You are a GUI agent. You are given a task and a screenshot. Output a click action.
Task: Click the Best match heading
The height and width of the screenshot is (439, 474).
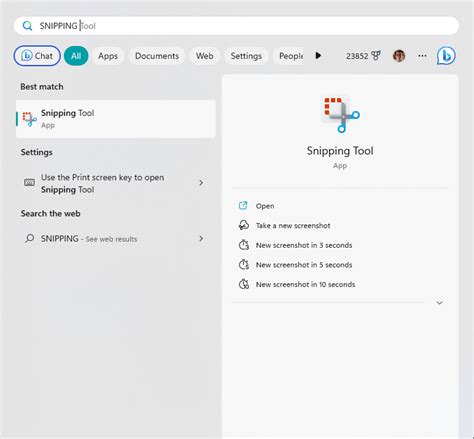[x=42, y=87]
